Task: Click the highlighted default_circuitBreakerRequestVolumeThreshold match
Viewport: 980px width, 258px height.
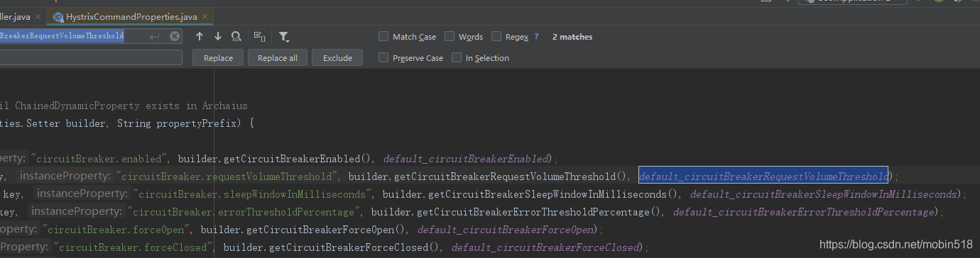Action: click(763, 176)
